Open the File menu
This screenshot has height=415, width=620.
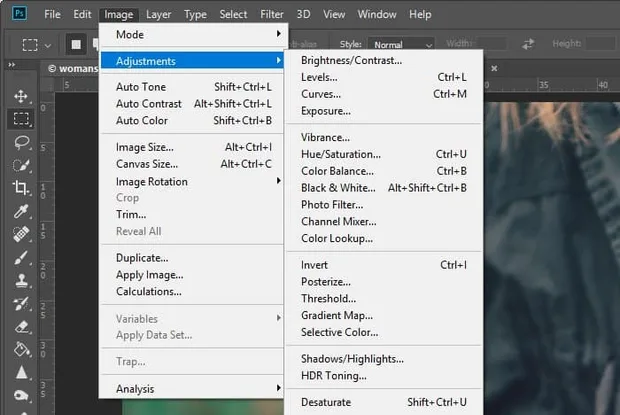[52, 15]
